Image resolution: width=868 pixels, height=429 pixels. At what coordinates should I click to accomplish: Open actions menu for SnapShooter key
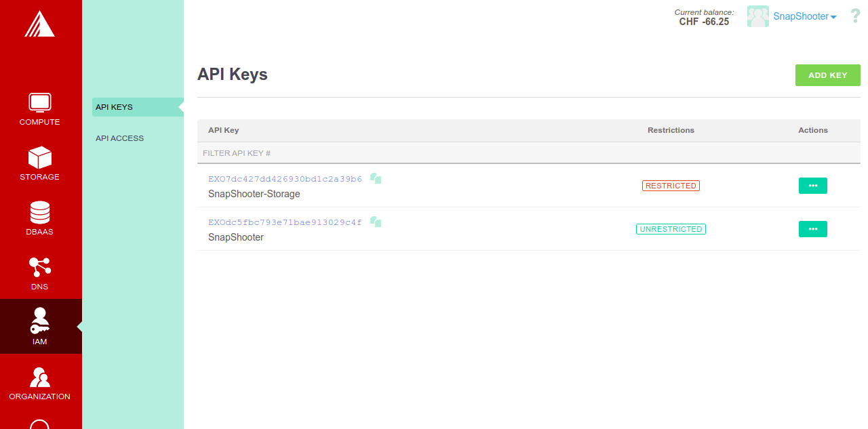tap(812, 229)
